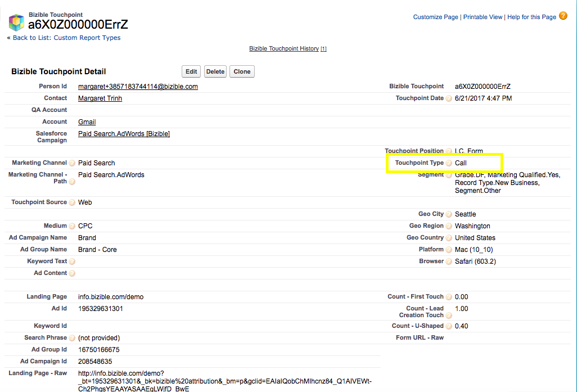577x392 pixels.
Task: Select Medium value CPC
Action: click(x=85, y=226)
